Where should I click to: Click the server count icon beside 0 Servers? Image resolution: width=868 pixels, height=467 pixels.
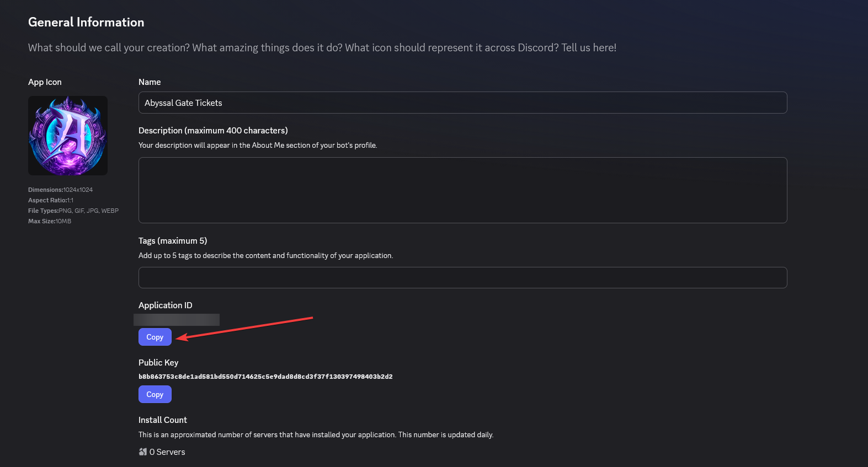(x=142, y=452)
